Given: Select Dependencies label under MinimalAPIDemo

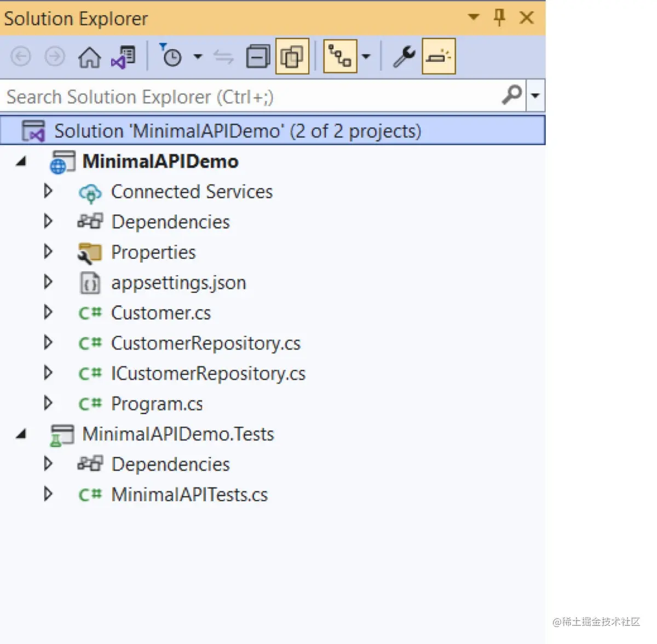Looking at the screenshot, I should point(170,222).
